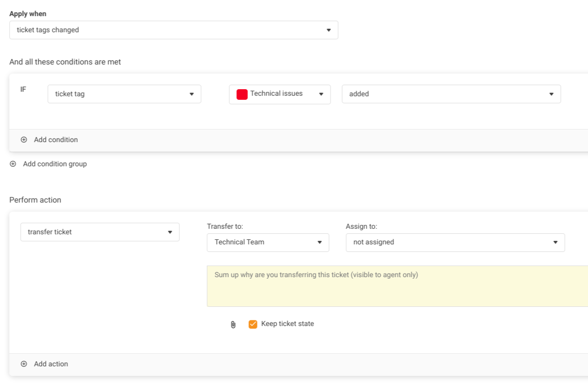Click the plus icon beside Add action
This screenshot has width=588, height=390.
pos(24,364)
